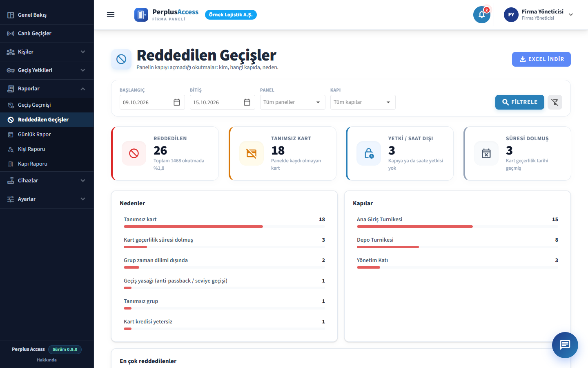Viewport: 588px width, 368px height.
Task: Click the 'Kapılar' panel heading
Action: click(363, 203)
